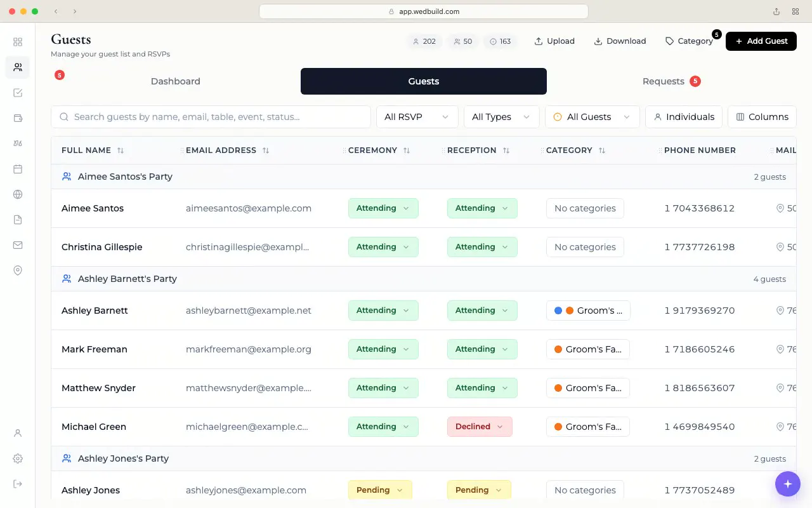The height and width of the screenshot is (508, 812).
Task: Open the checklist tasks icon in sidebar
Action: 18,93
